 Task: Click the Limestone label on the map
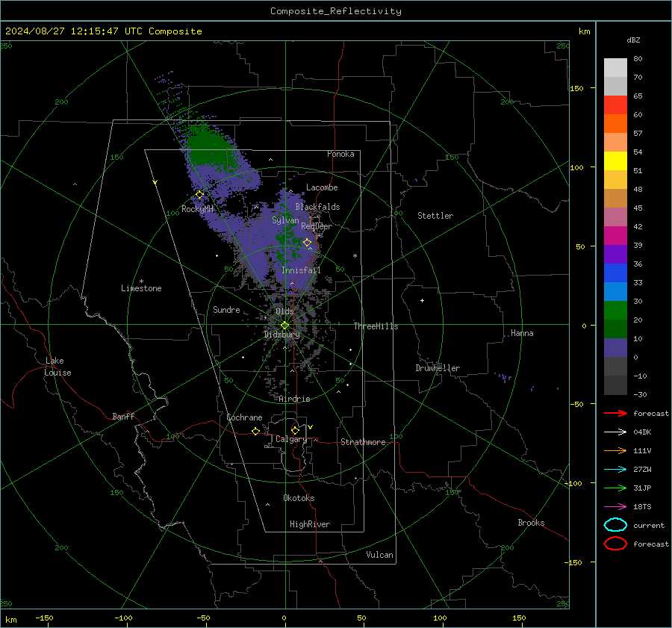point(141,288)
